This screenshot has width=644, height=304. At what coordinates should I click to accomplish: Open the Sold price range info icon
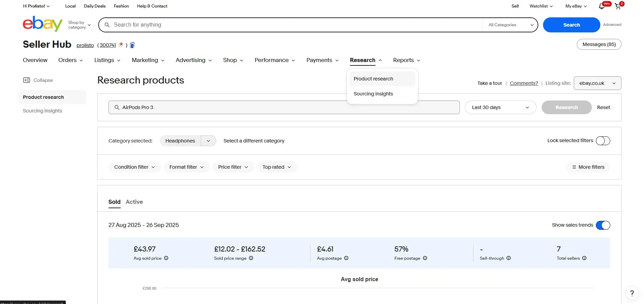point(251,258)
